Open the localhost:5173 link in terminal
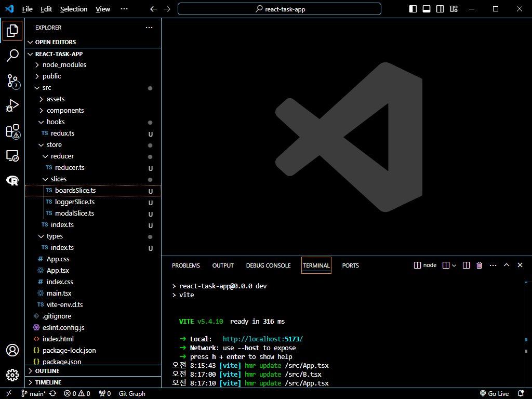The height and width of the screenshot is (399, 532). click(262, 339)
